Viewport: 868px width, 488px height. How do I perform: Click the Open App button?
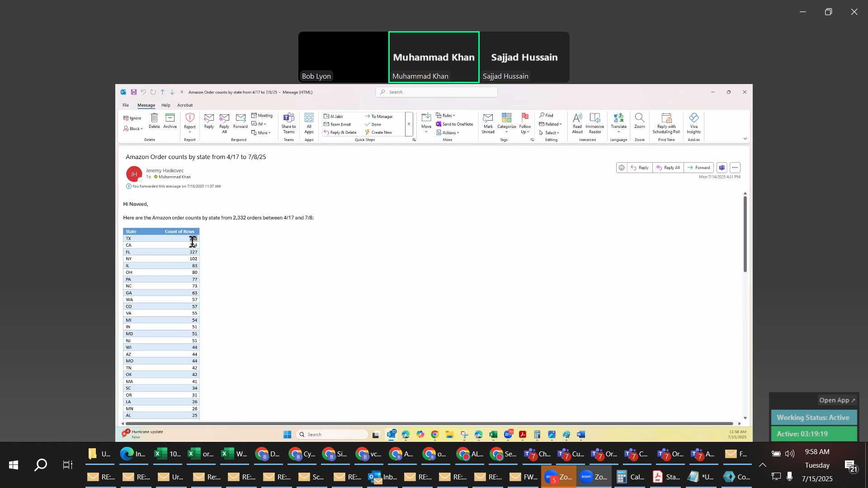tap(837, 400)
